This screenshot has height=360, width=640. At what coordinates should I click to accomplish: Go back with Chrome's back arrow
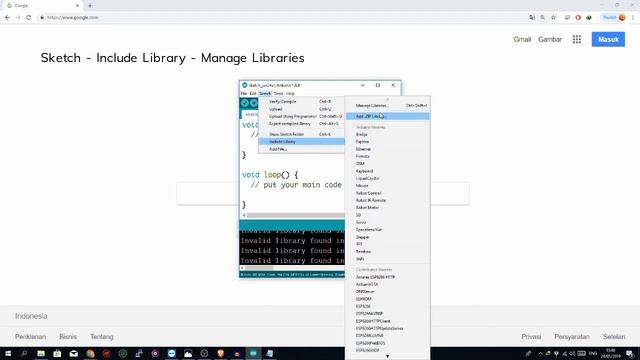click(7, 18)
